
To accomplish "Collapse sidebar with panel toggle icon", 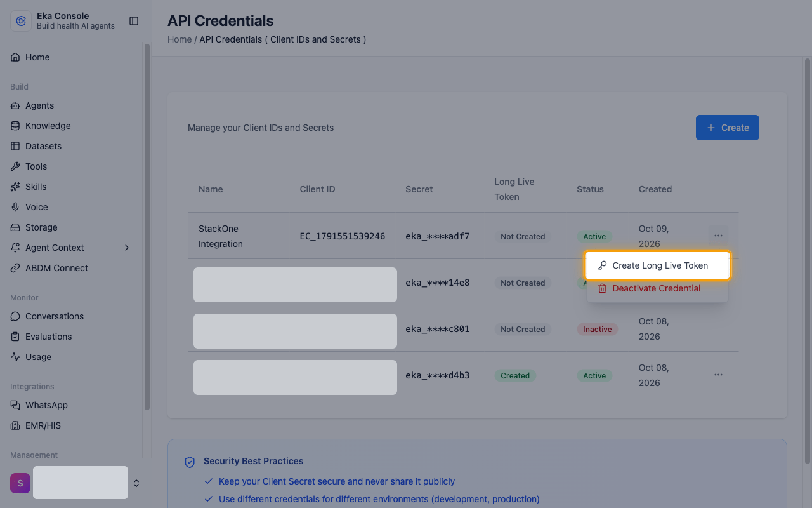I will (134, 21).
